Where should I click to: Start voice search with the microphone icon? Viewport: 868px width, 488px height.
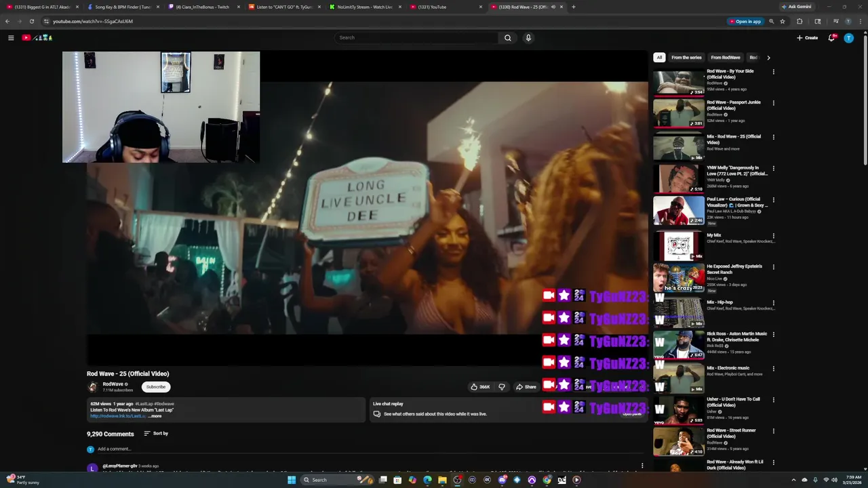click(x=528, y=38)
